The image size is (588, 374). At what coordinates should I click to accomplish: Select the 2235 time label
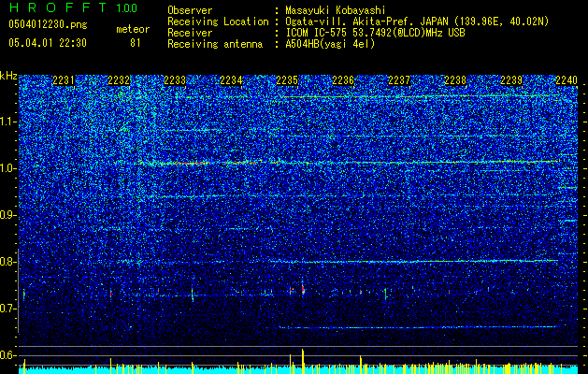(287, 80)
